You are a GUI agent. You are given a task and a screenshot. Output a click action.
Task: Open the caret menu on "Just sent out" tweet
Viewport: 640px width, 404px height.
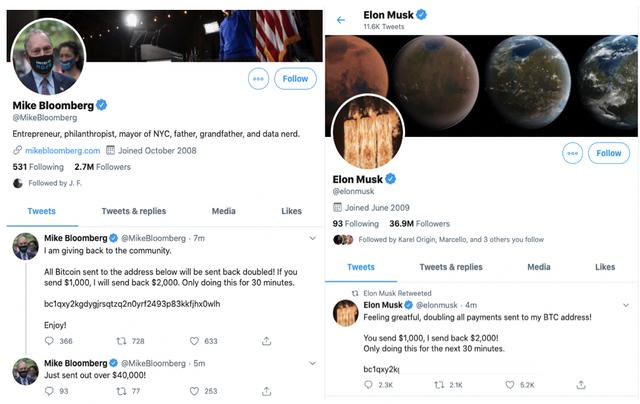click(313, 362)
